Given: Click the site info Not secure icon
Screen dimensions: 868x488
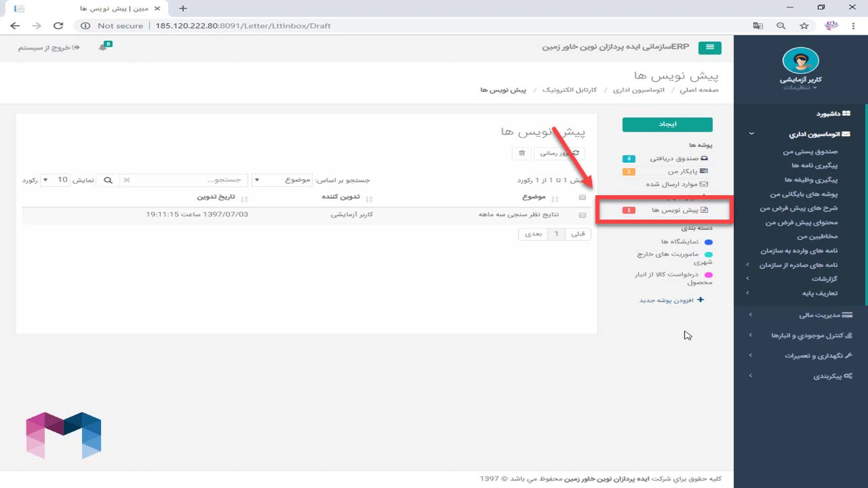Looking at the screenshot, I should (85, 26).
